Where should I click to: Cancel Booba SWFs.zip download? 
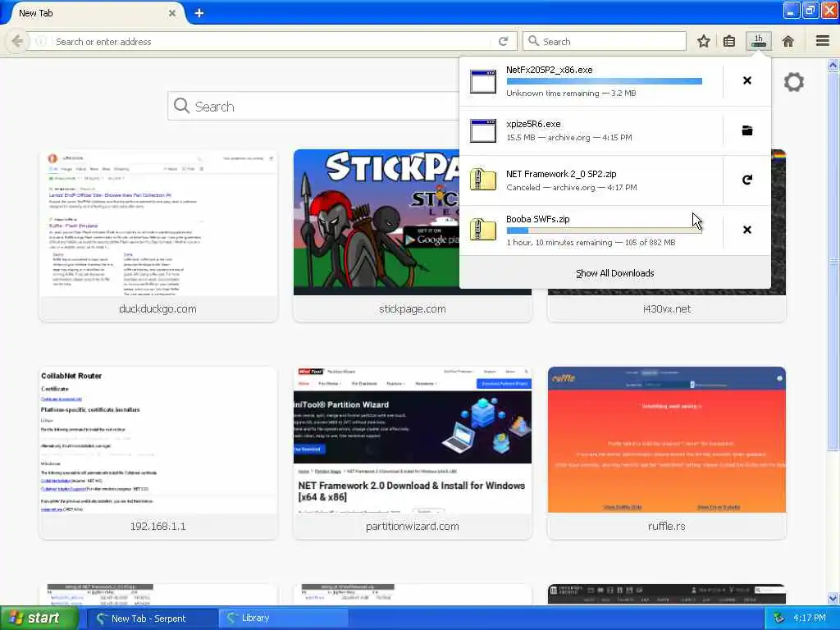click(746, 230)
